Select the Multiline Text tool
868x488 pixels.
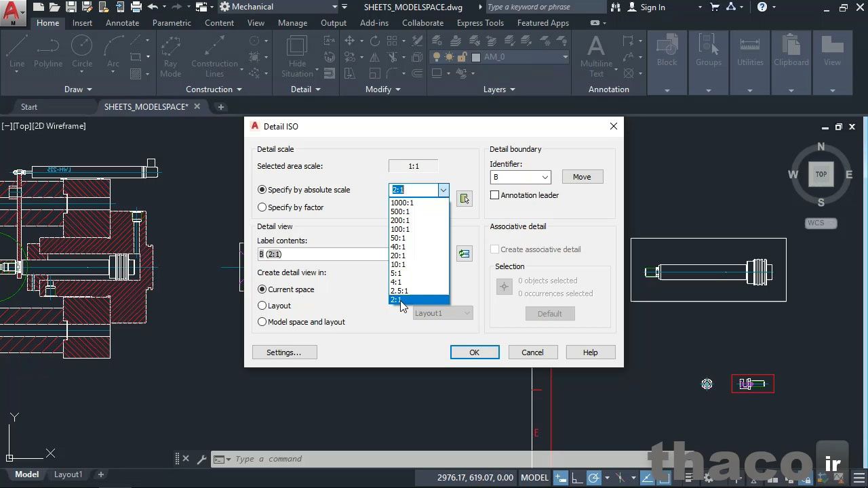pyautogui.click(x=596, y=56)
